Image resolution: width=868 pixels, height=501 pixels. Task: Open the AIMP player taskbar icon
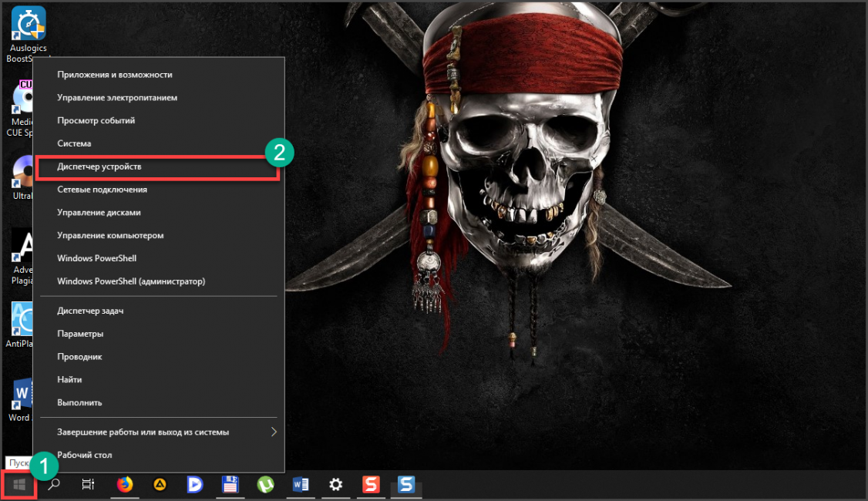pos(160,485)
